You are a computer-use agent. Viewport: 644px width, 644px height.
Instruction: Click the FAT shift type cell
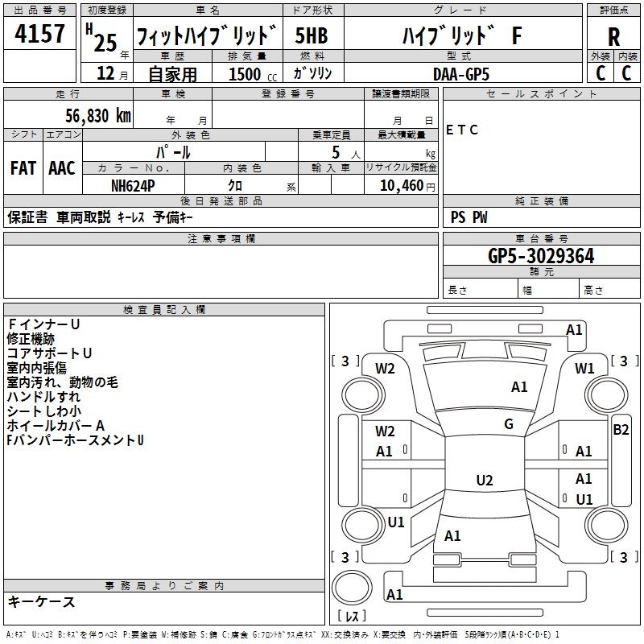(23, 168)
